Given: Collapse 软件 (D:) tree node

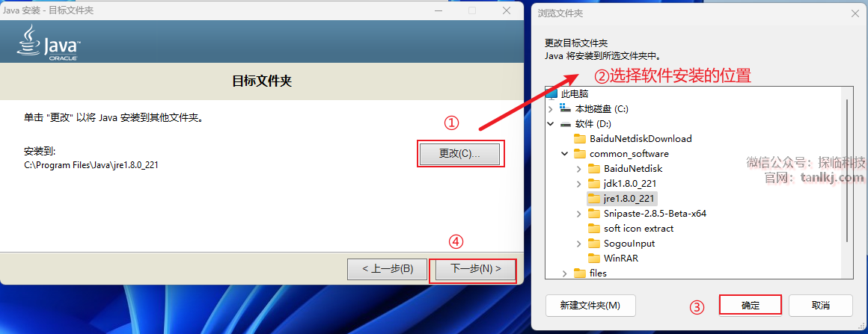Looking at the screenshot, I should [x=551, y=124].
